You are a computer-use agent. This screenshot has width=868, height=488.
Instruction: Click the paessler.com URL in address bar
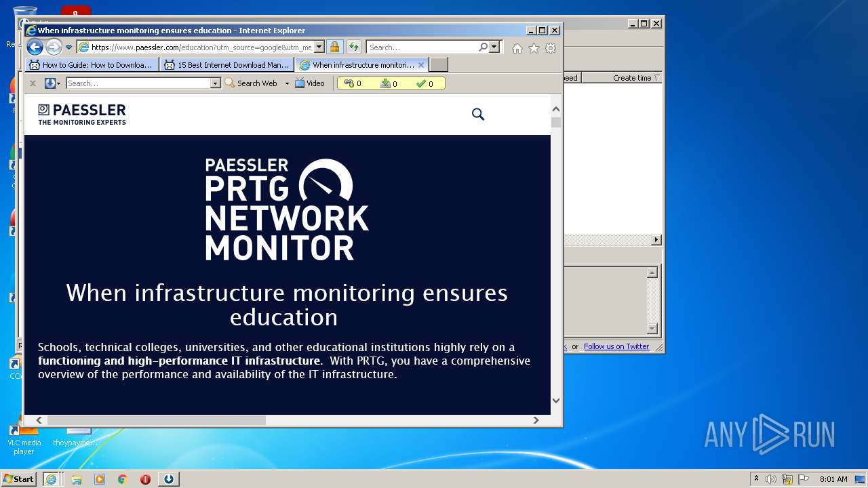click(201, 47)
